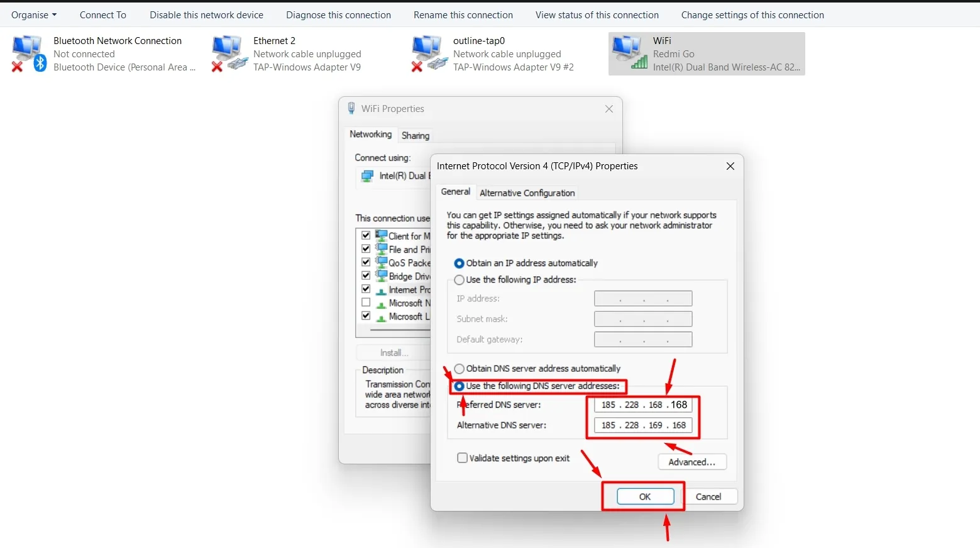Open the Sharing tab in WiFi Properties
Viewport: 980px width, 548px height.
[416, 135]
